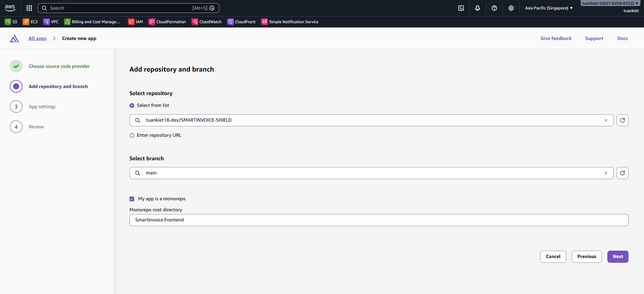This screenshot has height=294, width=644.
Task: Clear the selected repository field
Action: [606, 120]
